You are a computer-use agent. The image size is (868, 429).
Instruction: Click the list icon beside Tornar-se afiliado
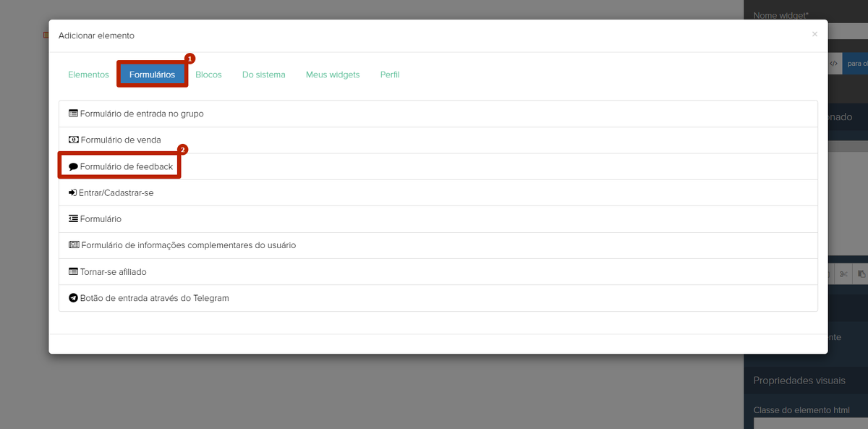pyautogui.click(x=73, y=272)
